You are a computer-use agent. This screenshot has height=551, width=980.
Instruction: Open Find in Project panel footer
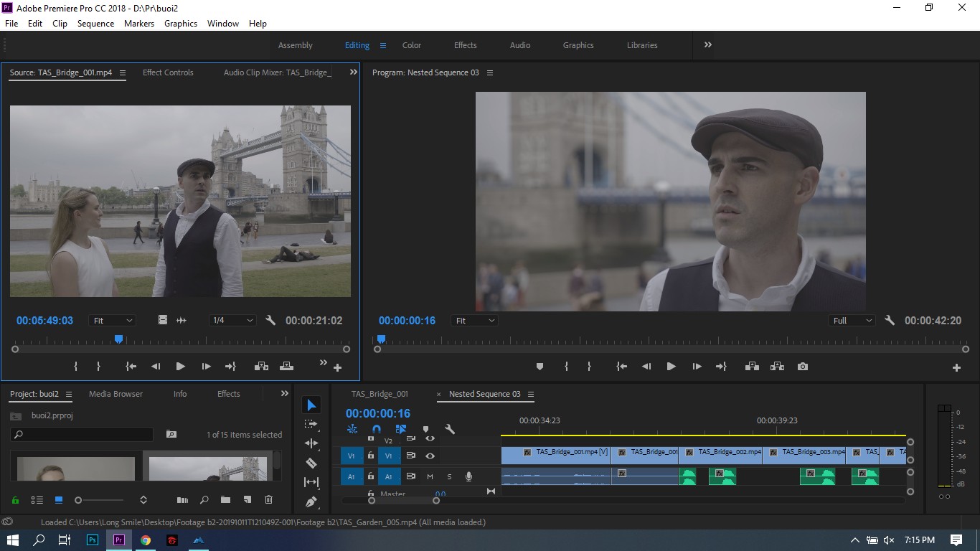(x=204, y=500)
